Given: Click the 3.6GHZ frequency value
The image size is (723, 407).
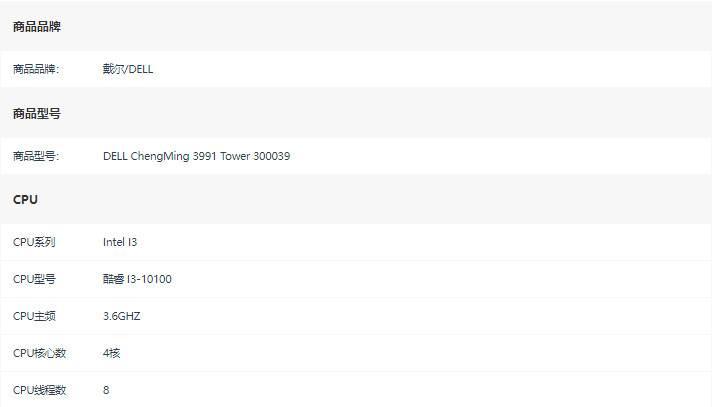Looking at the screenshot, I should pos(122,316).
